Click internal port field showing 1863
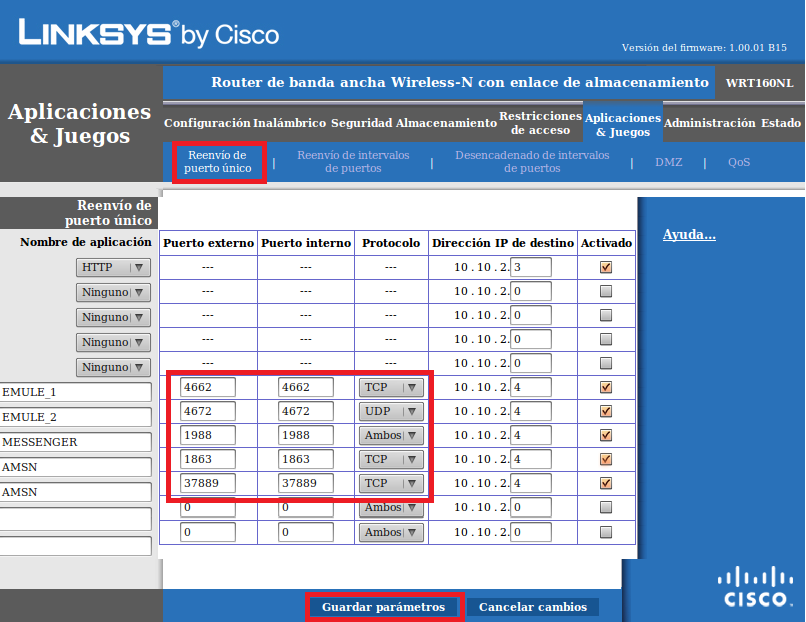Image resolution: width=806 pixels, height=622 pixels. tap(306, 459)
